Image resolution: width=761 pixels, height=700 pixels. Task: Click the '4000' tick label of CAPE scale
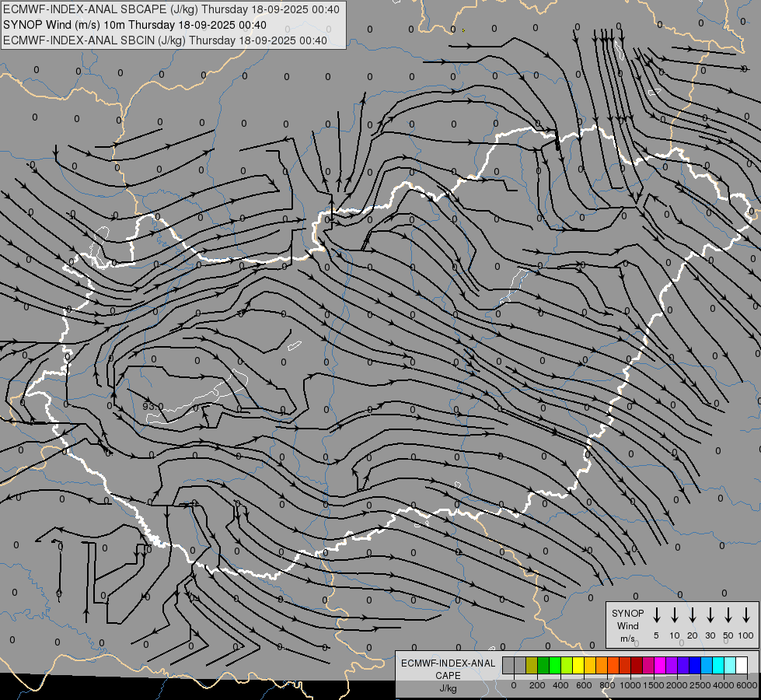(x=724, y=685)
